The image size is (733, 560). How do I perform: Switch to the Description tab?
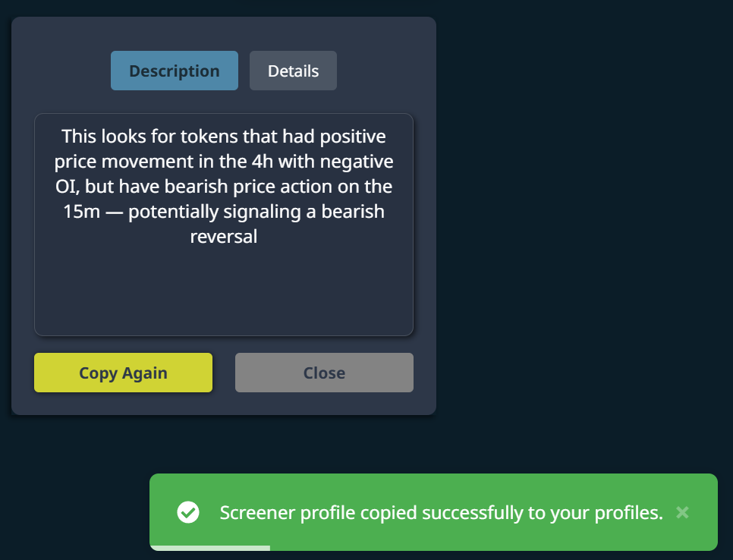[x=175, y=71]
